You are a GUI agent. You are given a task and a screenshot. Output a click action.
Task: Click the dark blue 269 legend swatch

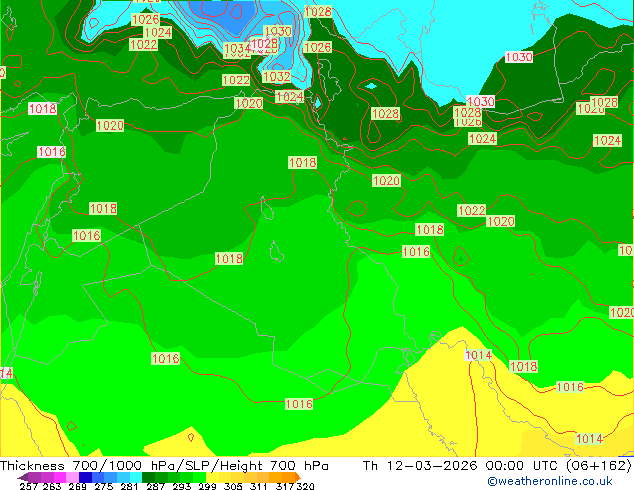[85, 477]
